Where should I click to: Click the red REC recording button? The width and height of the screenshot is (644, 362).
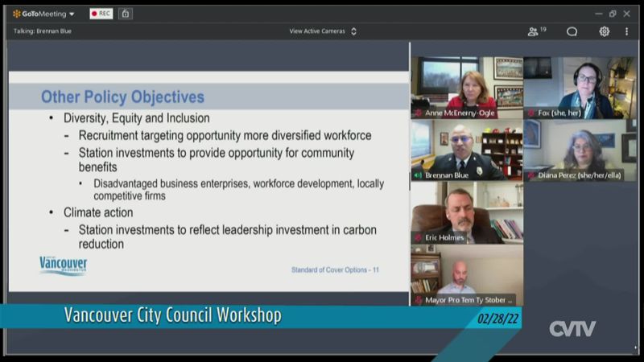(x=101, y=14)
